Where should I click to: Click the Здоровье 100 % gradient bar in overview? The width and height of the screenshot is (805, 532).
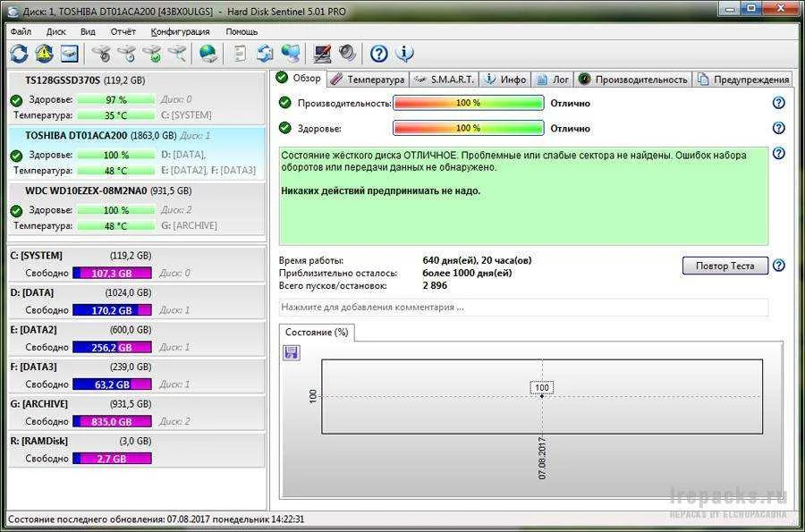[468, 128]
